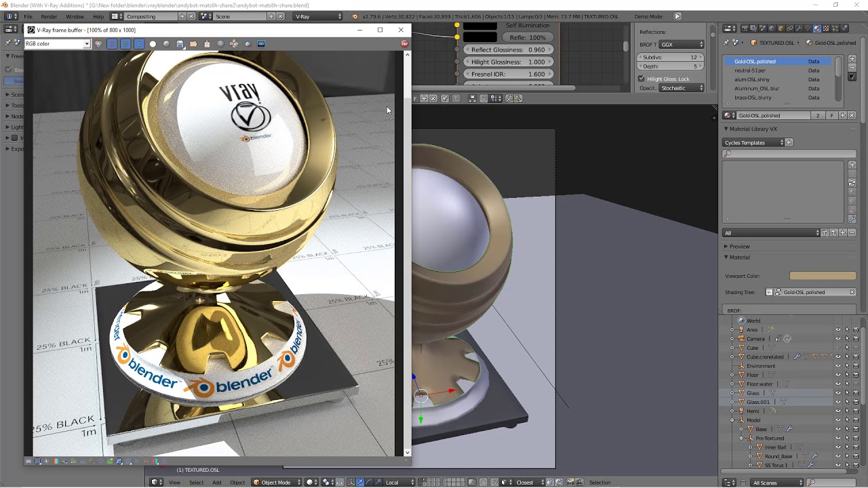The height and width of the screenshot is (488, 868).
Task: Open Modifiers wrench tab in properties
Action: (799, 28)
